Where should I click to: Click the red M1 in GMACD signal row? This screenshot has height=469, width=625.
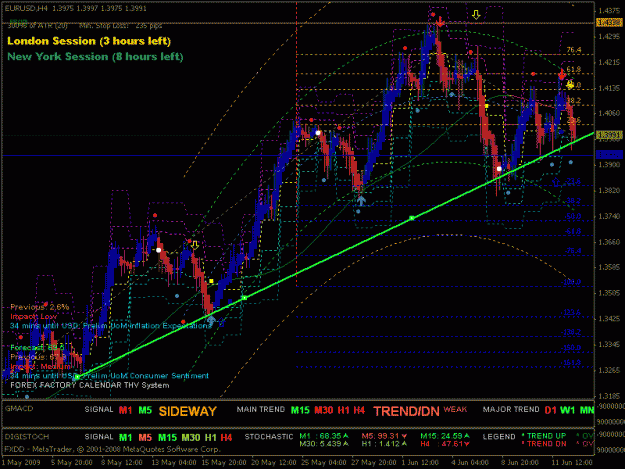(x=126, y=410)
